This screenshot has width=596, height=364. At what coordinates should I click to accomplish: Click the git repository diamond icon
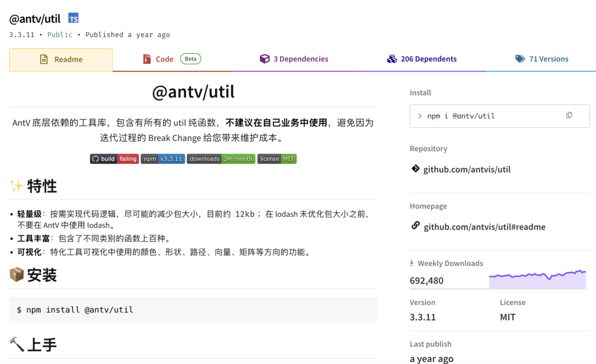point(416,168)
